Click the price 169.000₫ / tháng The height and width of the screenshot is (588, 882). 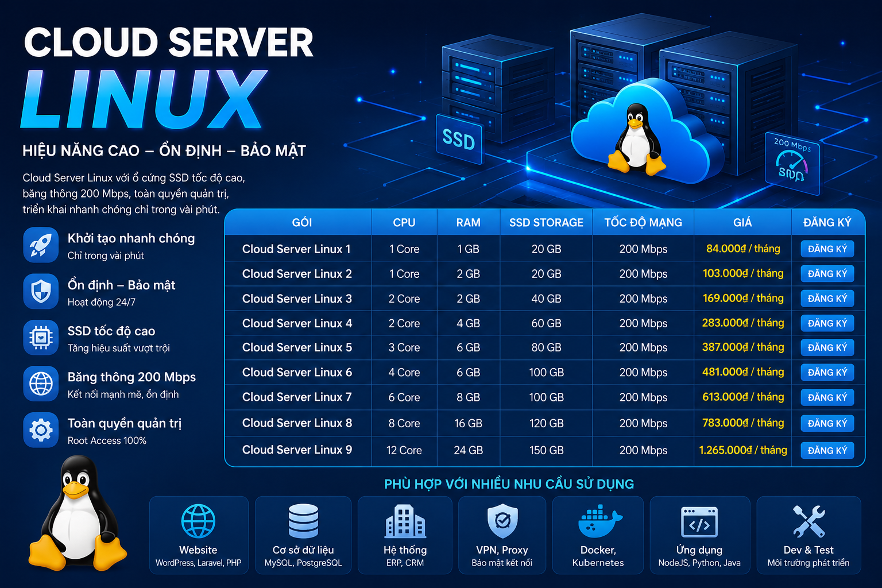click(x=743, y=298)
